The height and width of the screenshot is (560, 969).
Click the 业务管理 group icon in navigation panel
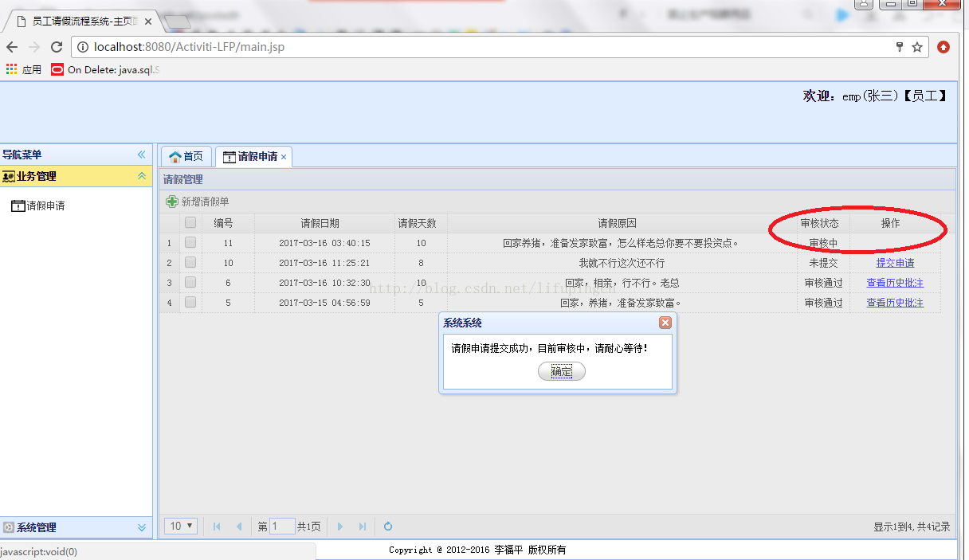pos(10,176)
